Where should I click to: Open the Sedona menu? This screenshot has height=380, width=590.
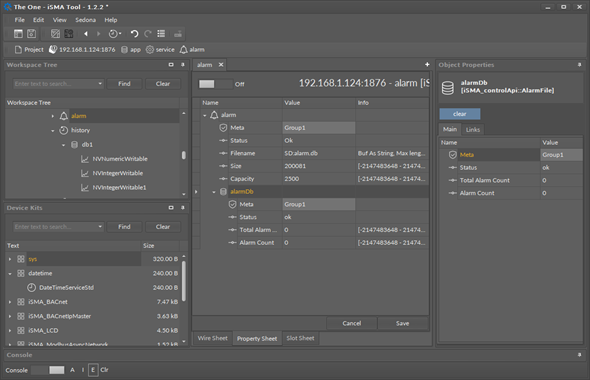point(85,20)
